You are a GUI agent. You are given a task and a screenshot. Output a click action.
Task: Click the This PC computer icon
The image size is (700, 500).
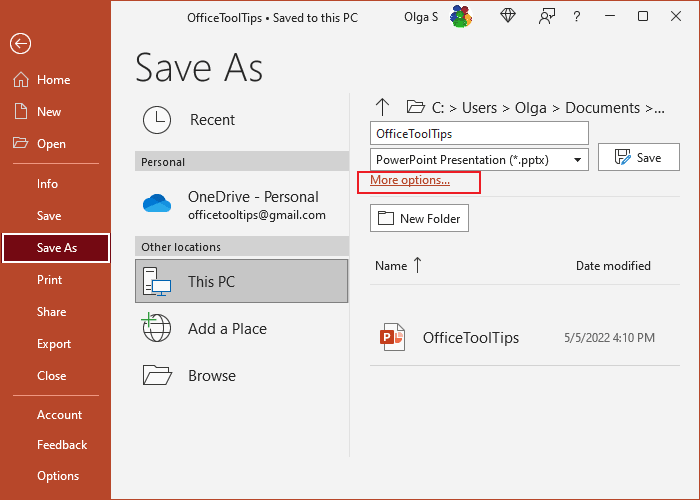click(157, 281)
